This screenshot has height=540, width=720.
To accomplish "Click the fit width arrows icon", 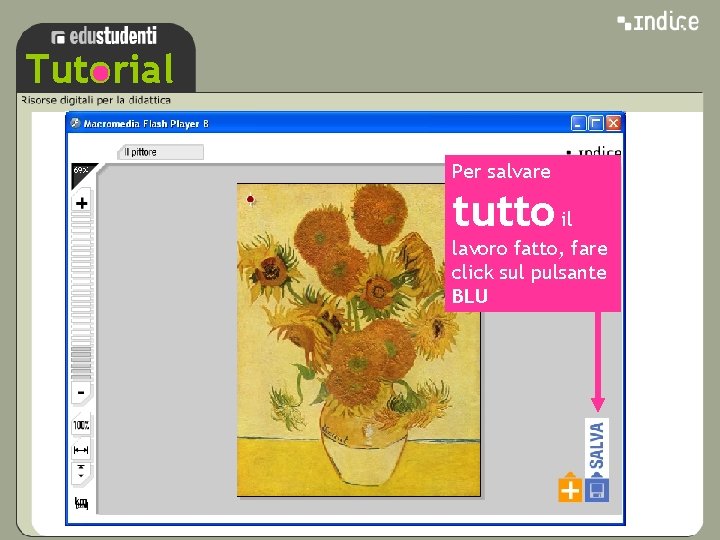I will coord(81,450).
